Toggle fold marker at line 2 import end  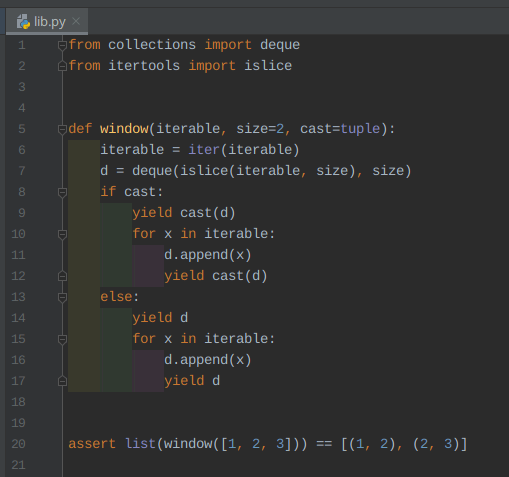62,66
